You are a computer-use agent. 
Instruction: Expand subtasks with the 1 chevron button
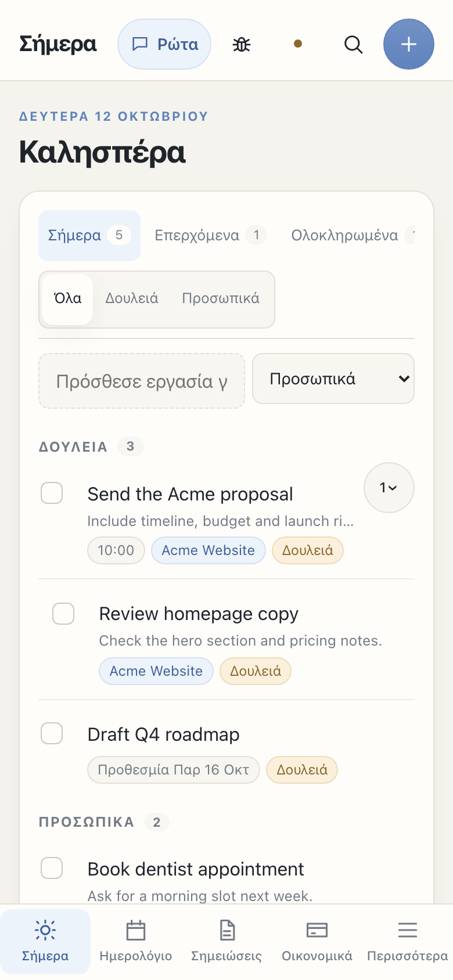click(389, 488)
